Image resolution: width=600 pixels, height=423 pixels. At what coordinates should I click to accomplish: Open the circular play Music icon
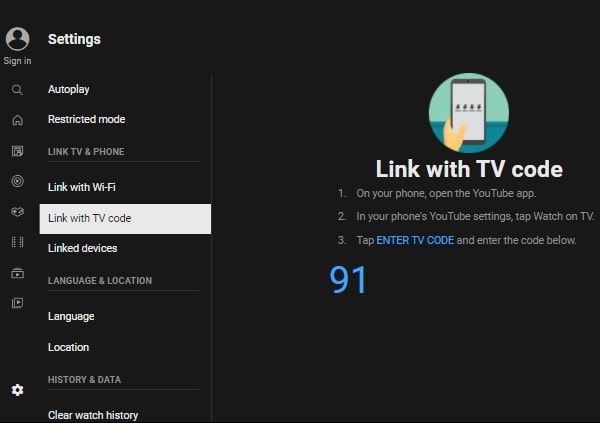pyautogui.click(x=17, y=181)
